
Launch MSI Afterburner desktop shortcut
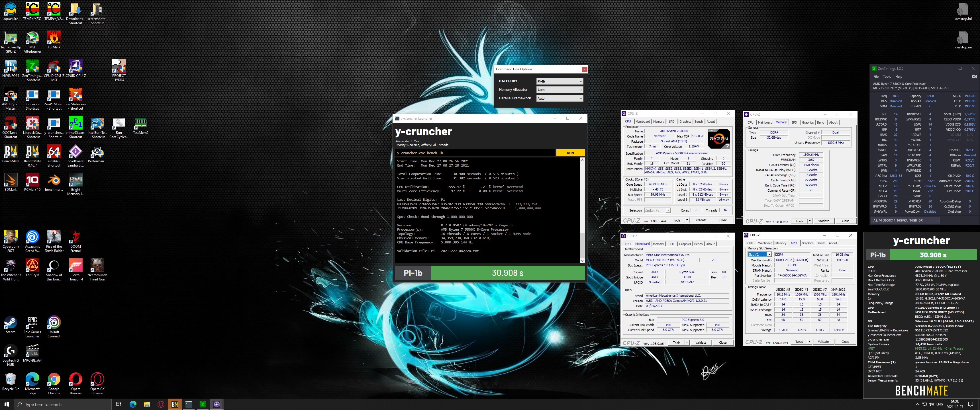pos(32,42)
